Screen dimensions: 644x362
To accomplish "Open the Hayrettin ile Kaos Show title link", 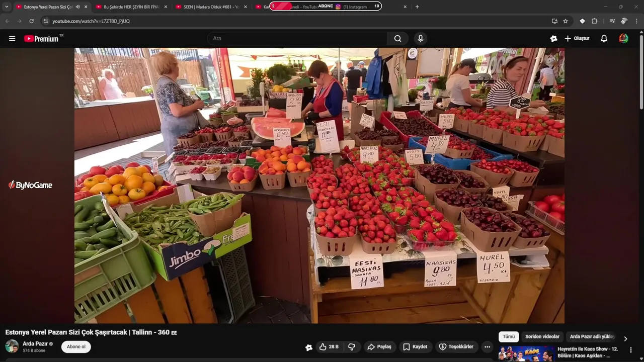I will click(x=588, y=352).
